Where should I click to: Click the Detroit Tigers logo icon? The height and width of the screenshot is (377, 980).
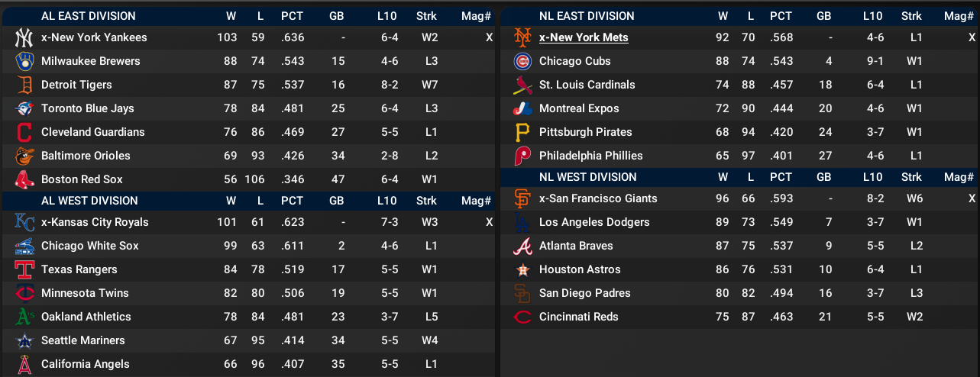pyautogui.click(x=24, y=85)
